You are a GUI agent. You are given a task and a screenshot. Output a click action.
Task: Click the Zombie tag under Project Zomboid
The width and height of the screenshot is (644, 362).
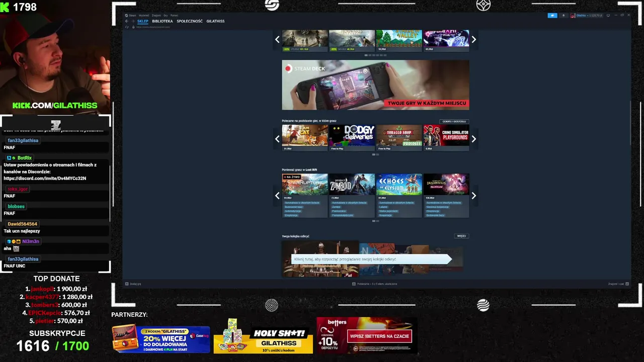coord(336,207)
